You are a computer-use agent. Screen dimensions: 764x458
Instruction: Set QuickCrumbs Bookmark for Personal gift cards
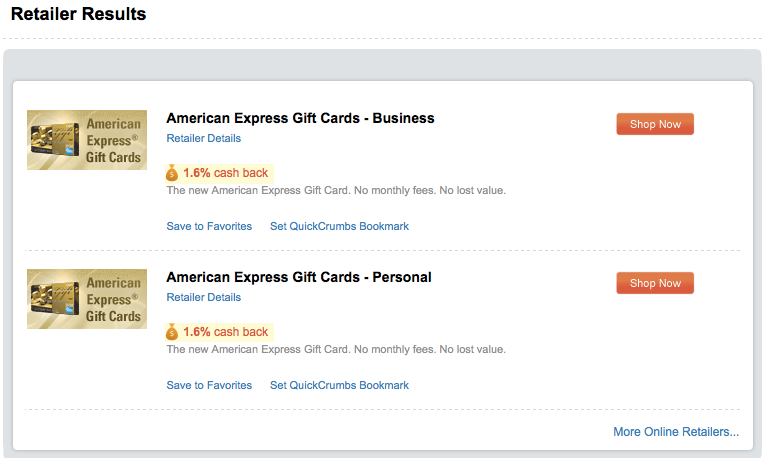tap(339, 385)
